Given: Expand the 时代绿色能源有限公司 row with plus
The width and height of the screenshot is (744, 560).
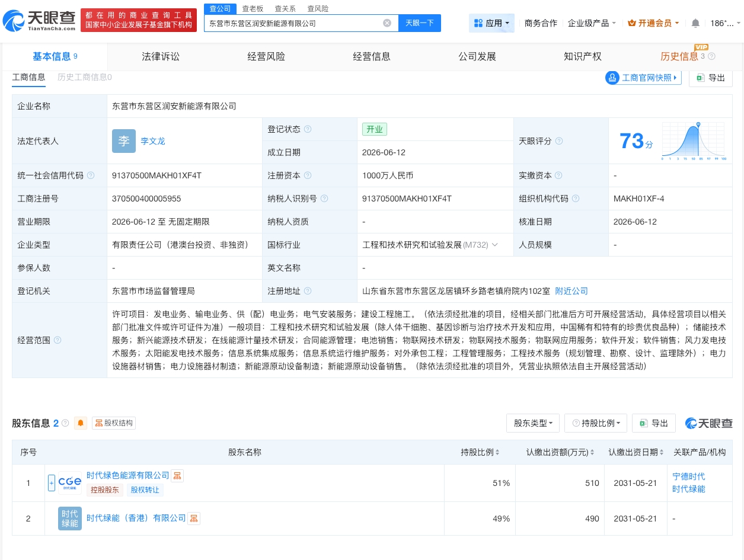Looking at the screenshot, I should pyautogui.click(x=52, y=483).
